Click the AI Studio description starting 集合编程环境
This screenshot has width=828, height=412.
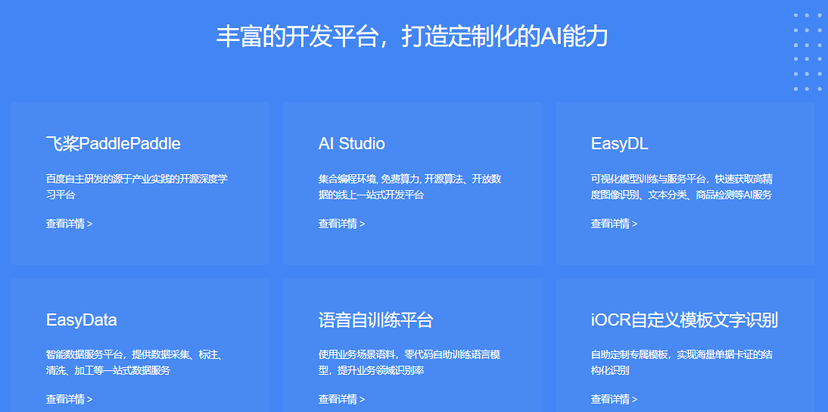tap(410, 187)
